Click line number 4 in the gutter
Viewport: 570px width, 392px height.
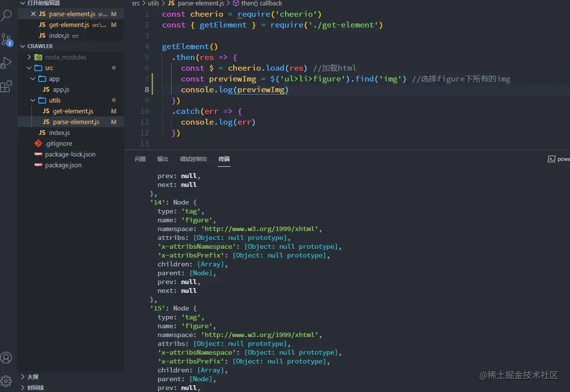pyautogui.click(x=147, y=47)
